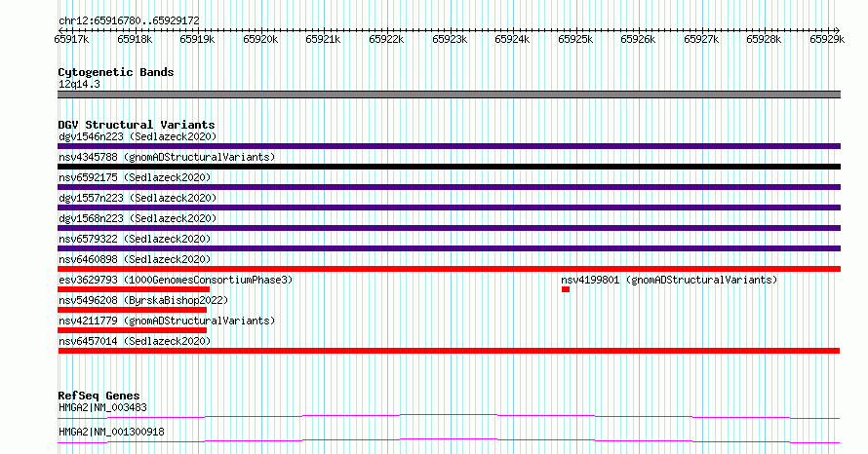
Task: Click the 65926k ruler tick label
Action: (638, 39)
